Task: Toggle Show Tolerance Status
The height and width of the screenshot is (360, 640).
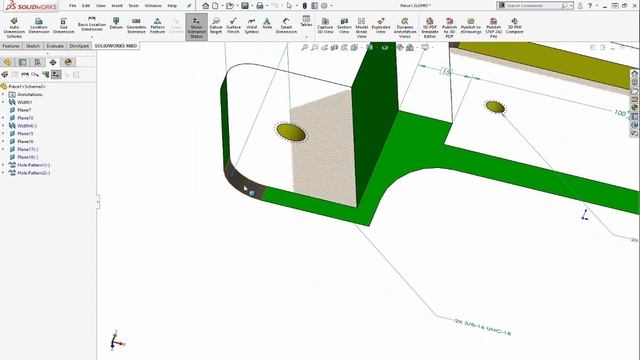Action: (x=196, y=27)
